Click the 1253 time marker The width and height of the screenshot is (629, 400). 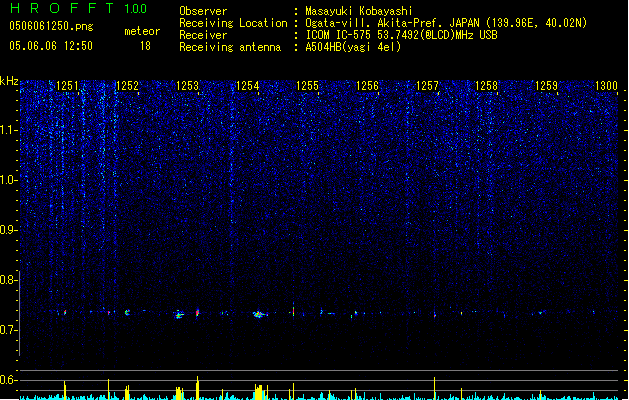(x=187, y=86)
